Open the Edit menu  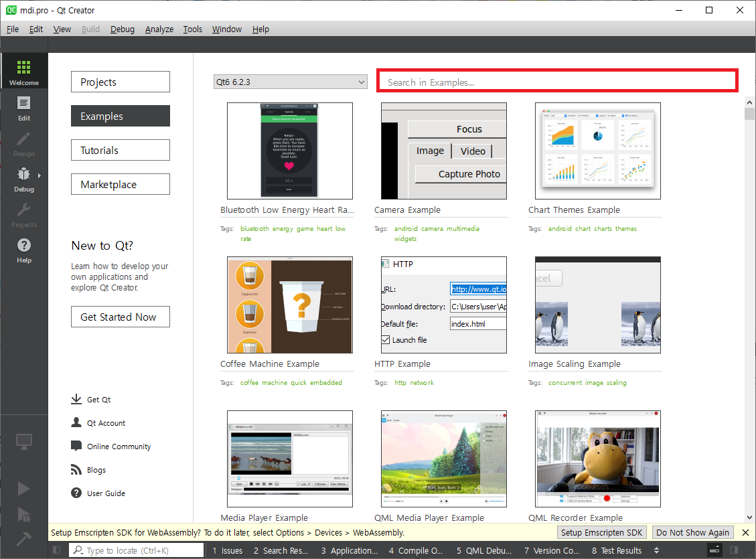click(36, 29)
